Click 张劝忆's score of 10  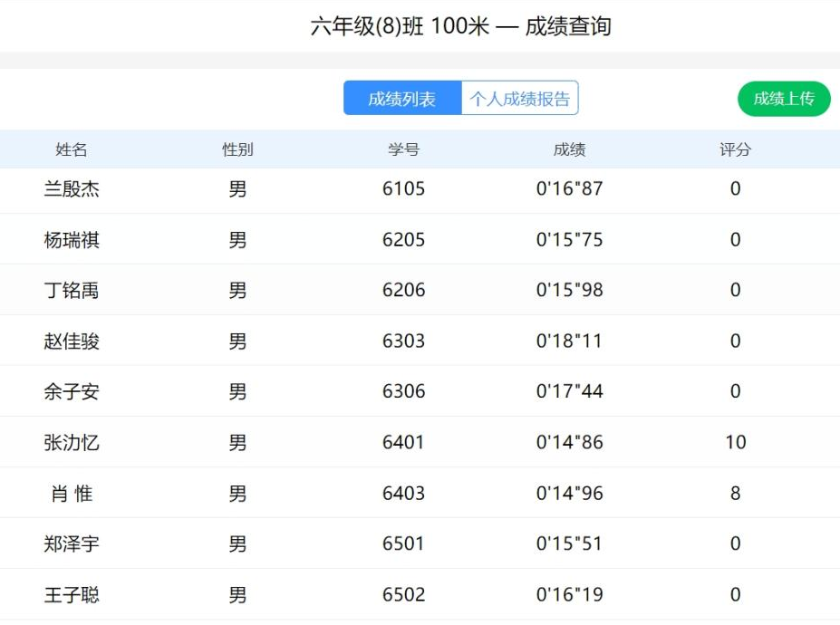[x=735, y=442]
